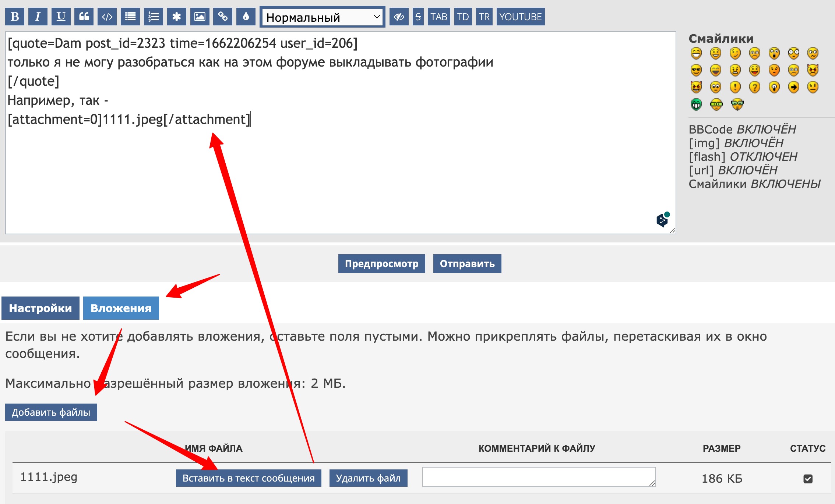Click the Предпросмотр button
This screenshot has height=504, width=835.
click(x=381, y=264)
